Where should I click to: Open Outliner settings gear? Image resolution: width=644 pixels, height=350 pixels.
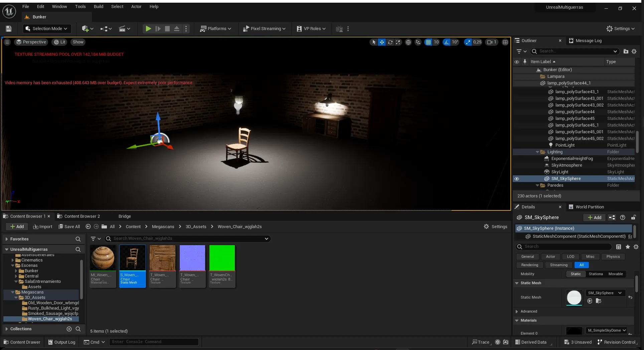click(634, 51)
